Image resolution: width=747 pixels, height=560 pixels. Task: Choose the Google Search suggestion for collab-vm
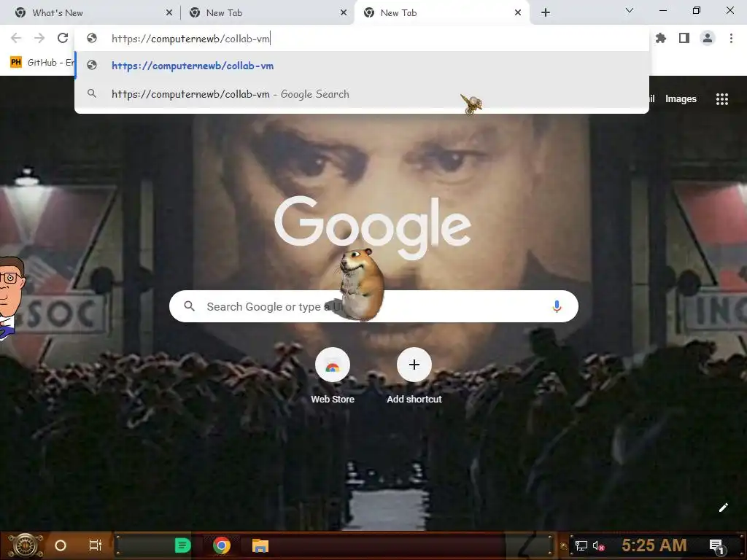click(x=362, y=94)
